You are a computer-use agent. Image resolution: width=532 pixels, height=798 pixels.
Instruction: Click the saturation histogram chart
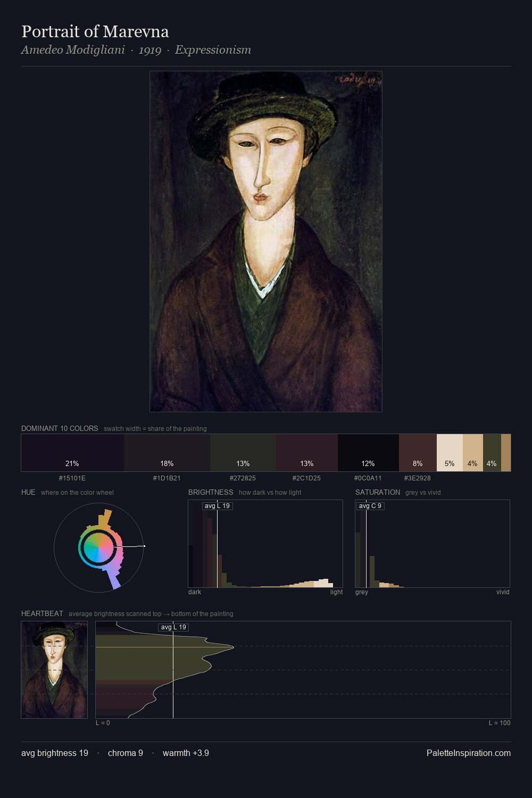tap(433, 544)
